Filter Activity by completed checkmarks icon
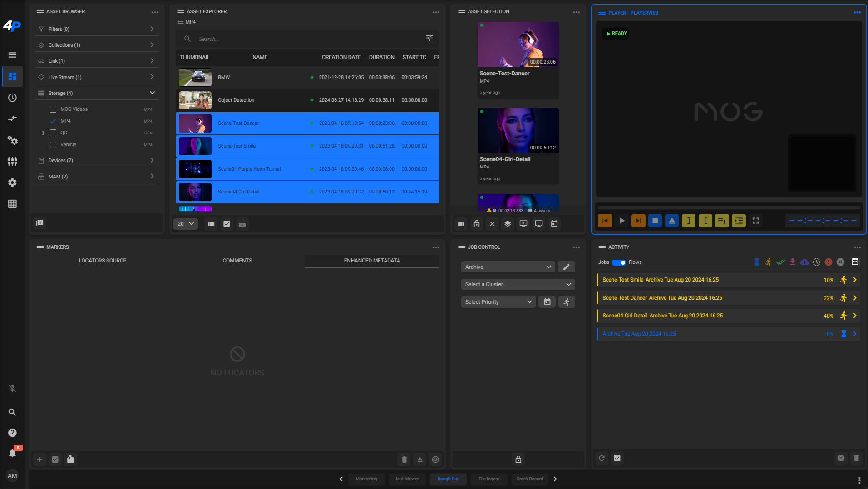868x489 pixels. pyautogui.click(x=780, y=262)
